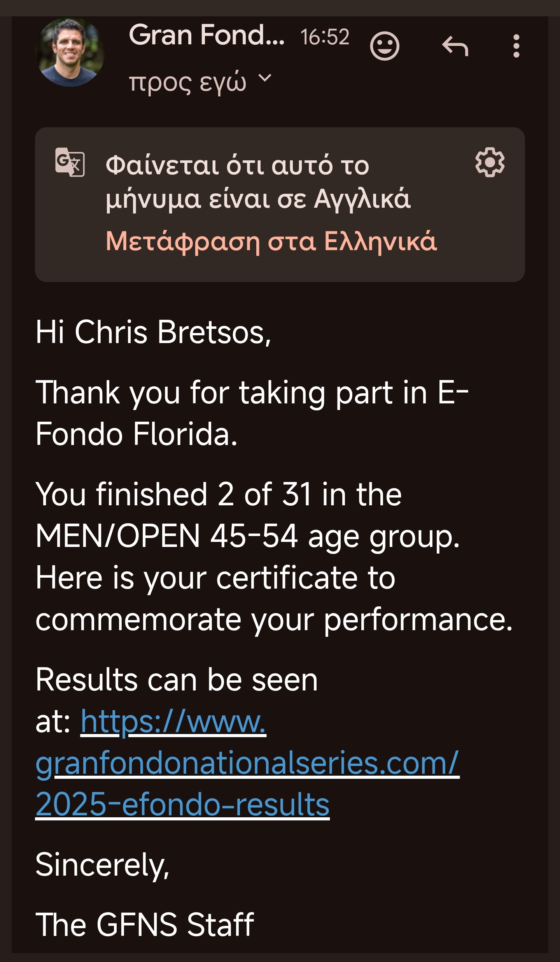Open the three-dot more options menu
560x962 pixels.
[516, 46]
